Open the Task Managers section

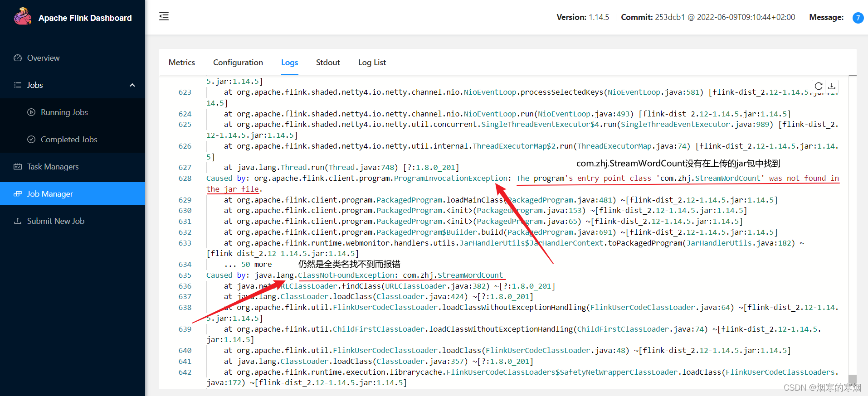click(73, 167)
